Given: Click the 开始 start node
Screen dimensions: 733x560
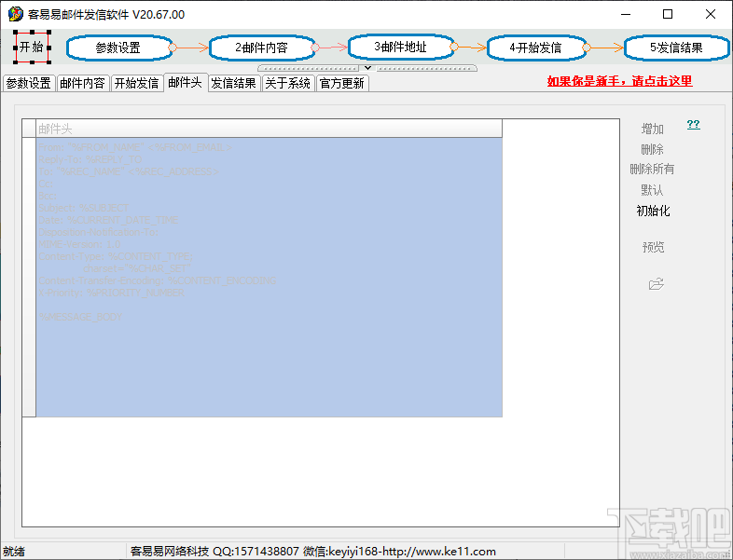Looking at the screenshot, I should pyautogui.click(x=33, y=48).
